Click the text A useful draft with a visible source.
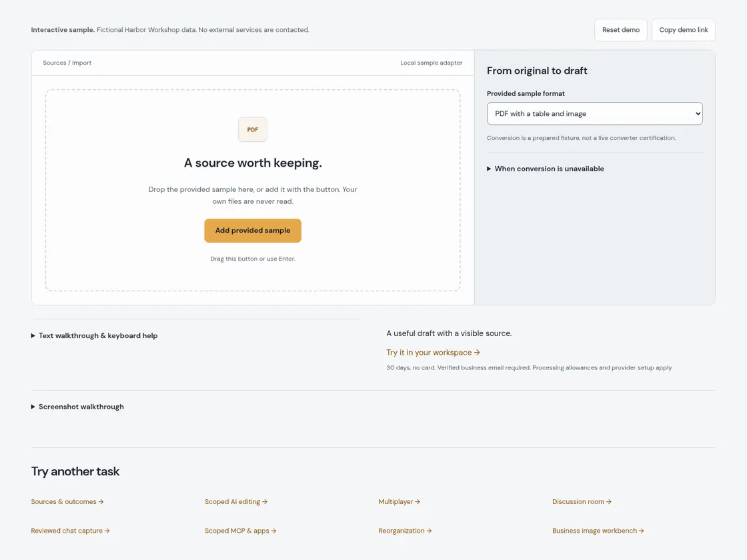 pyautogui.click(x=449, y=333)
